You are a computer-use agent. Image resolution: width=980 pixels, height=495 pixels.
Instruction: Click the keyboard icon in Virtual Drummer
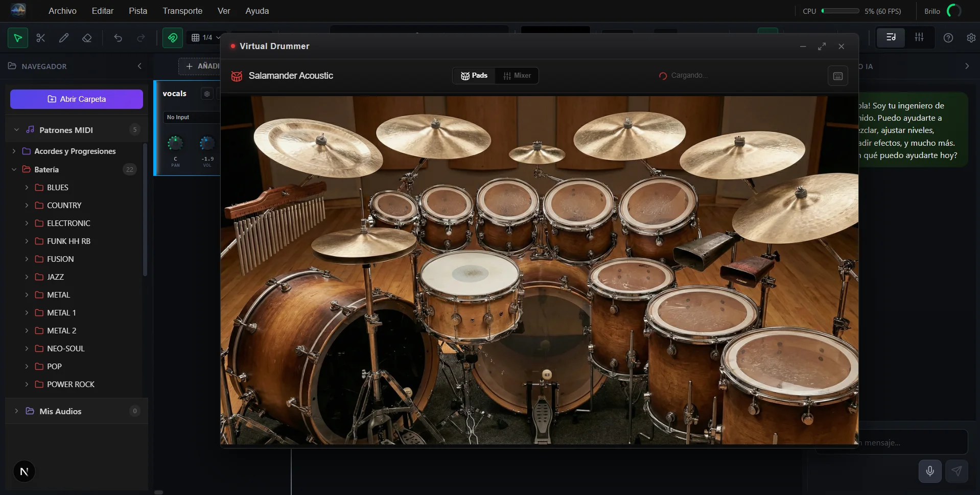837,76
